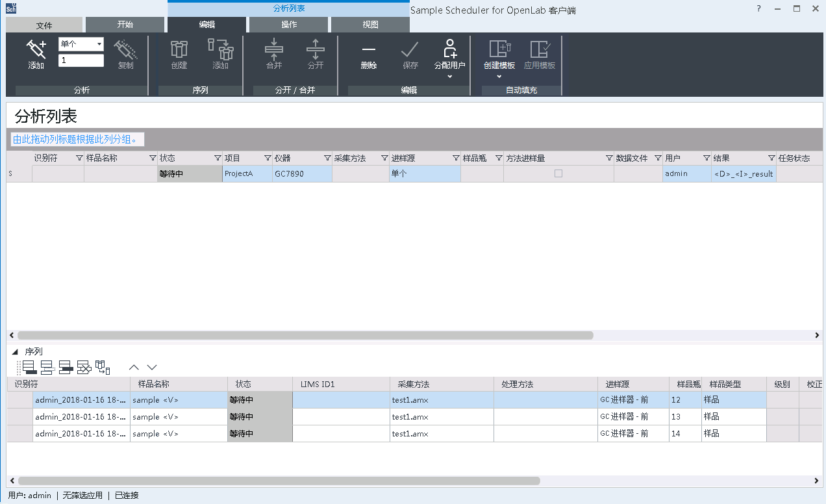Click the Sch application icon in title bar

(10, 8)
